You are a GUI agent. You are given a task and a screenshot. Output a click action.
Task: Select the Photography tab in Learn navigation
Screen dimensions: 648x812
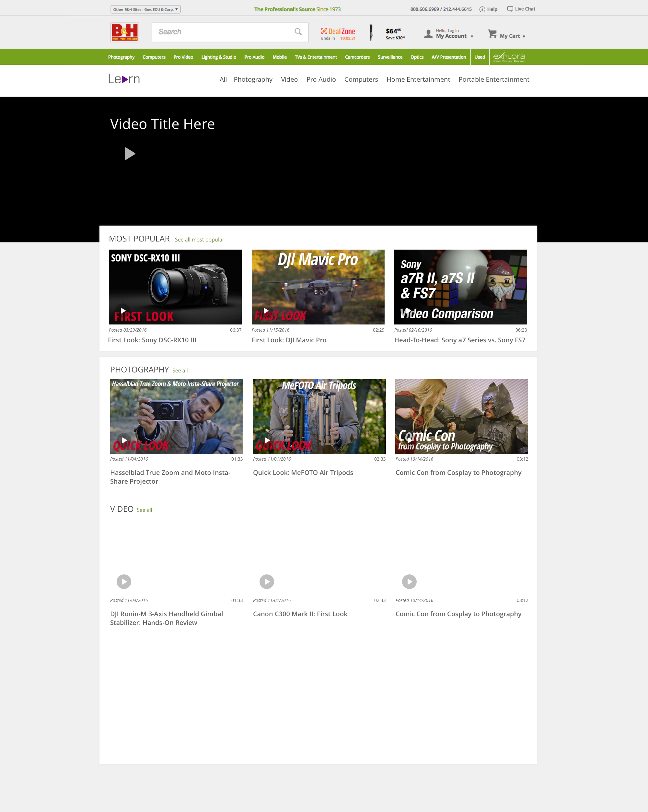coord(253,79)
